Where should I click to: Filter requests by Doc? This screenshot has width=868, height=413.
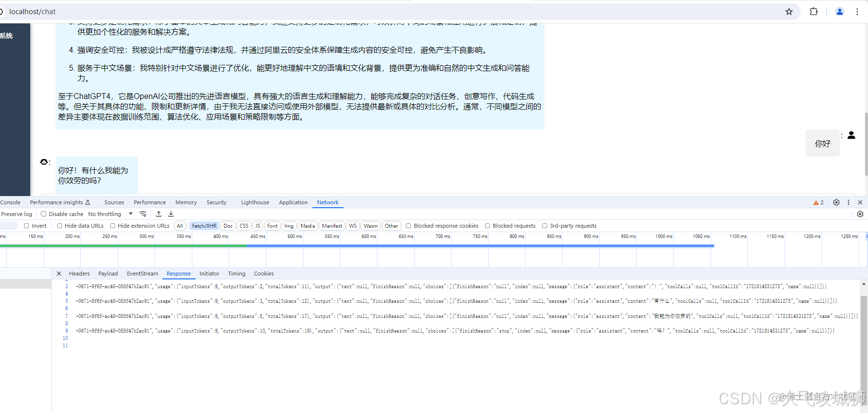click(228, 226)
